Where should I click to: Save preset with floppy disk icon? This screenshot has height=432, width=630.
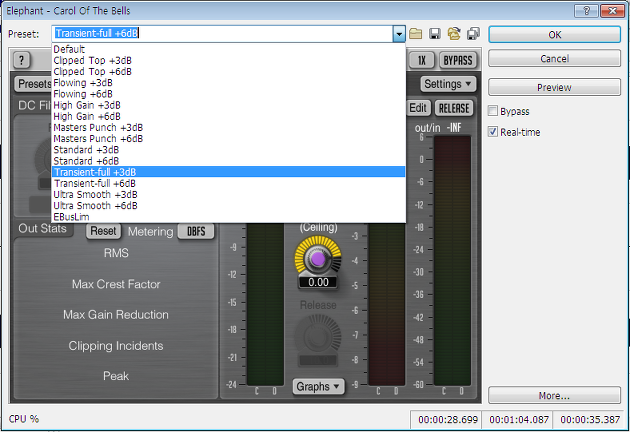coord(435,33)
